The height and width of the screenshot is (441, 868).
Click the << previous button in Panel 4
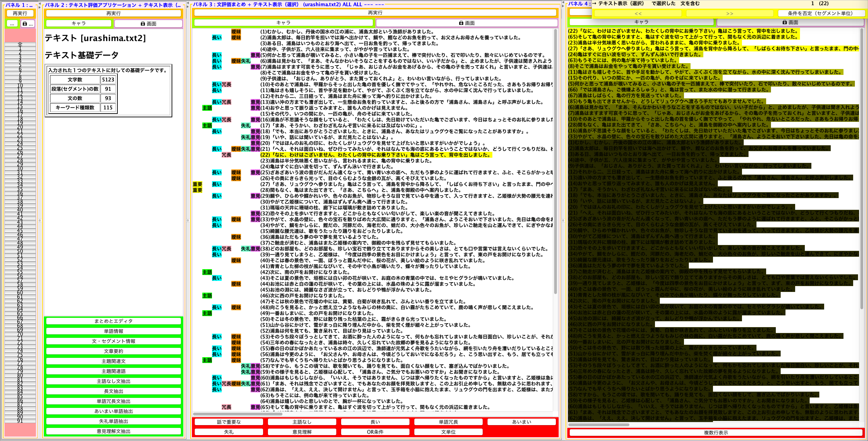point(638,13)
